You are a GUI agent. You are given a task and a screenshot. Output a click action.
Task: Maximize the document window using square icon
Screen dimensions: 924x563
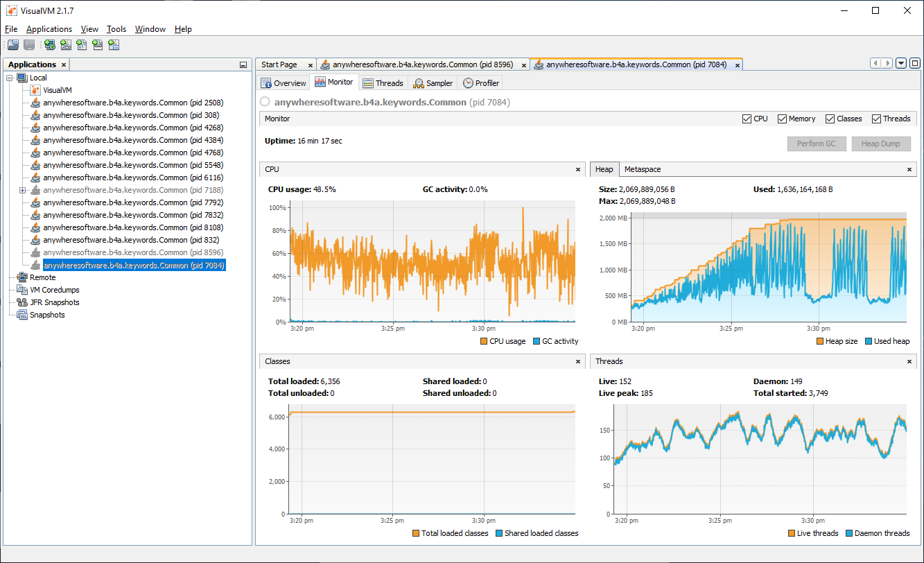coord(914,63)
